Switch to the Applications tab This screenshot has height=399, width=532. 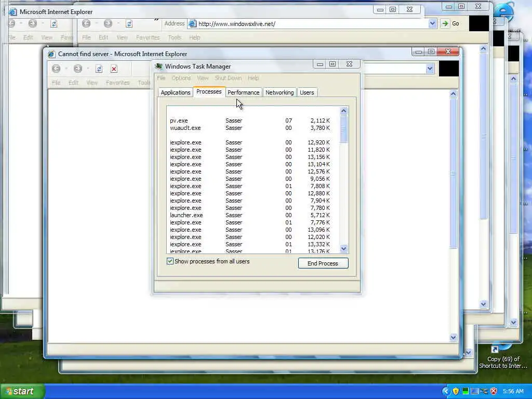click(x=176, y=92)
